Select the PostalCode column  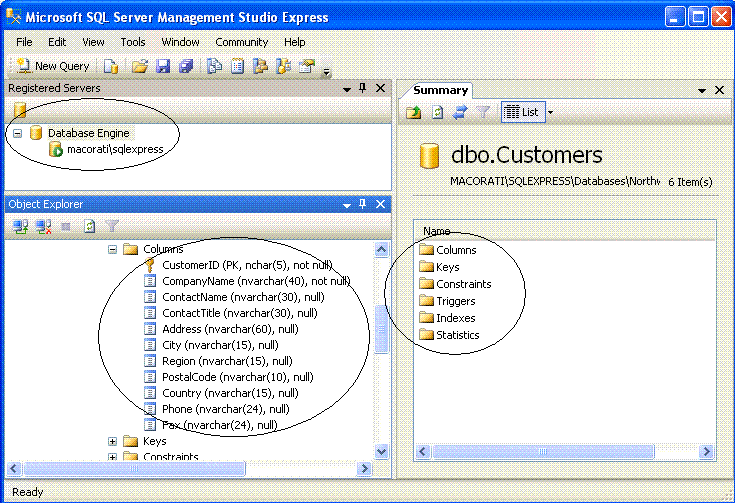coord(238,377)
